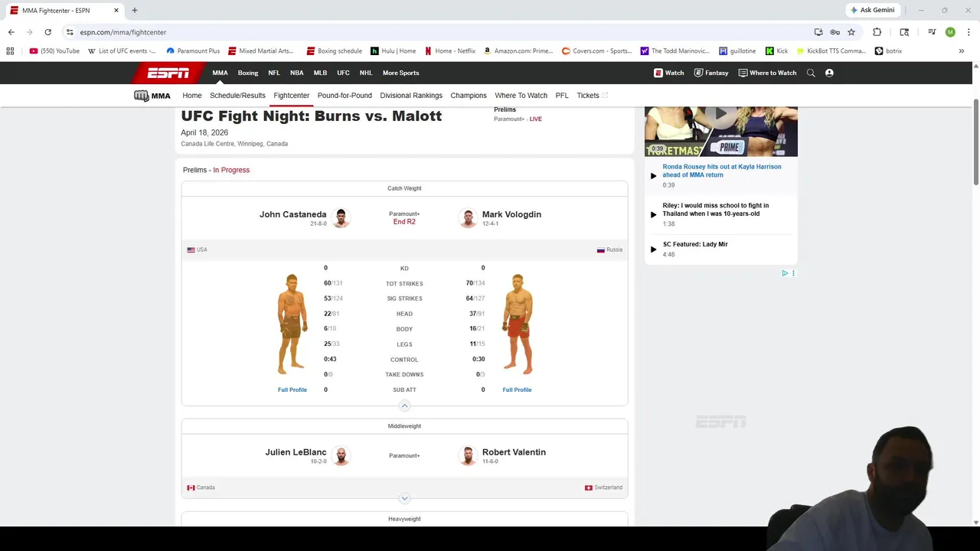The width and height of the screenshot is (980, 551).
Task: Select Boxing in top navigation
Action: pyautogui.click(x=248, y=73)
